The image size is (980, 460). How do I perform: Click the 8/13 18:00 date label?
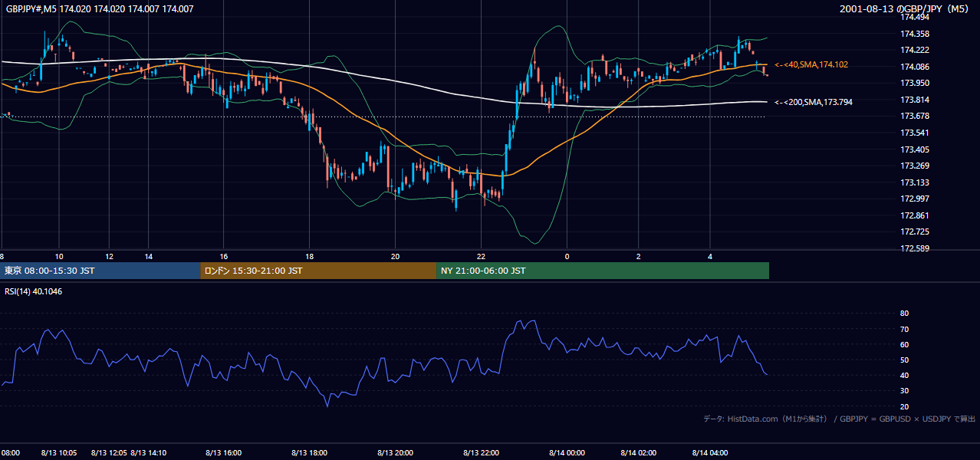[x=309, y=453]
